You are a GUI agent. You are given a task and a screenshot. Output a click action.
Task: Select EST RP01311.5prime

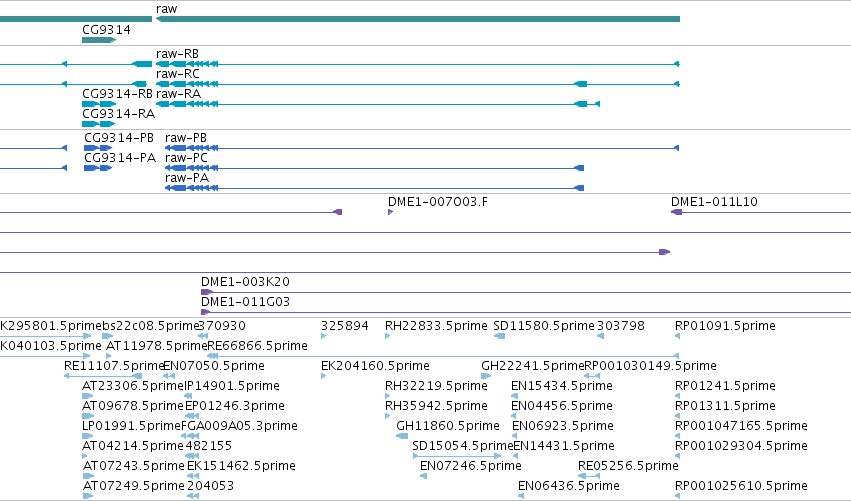[725, 406]
